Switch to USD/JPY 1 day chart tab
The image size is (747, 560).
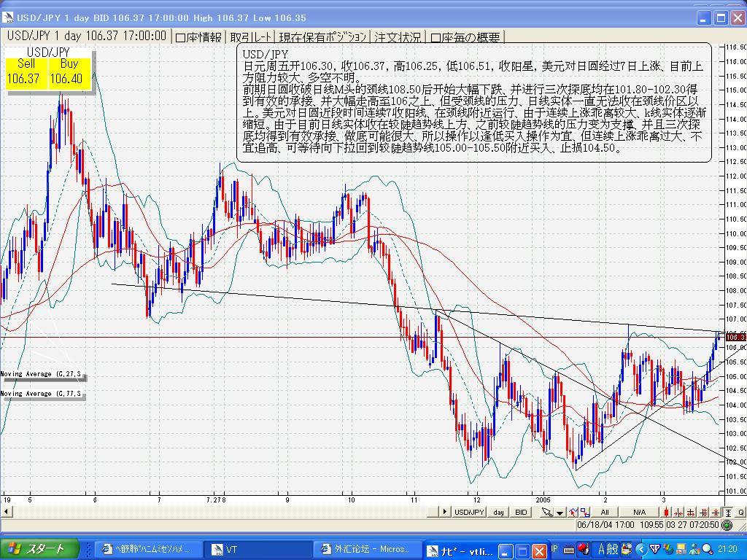point(86,36)
